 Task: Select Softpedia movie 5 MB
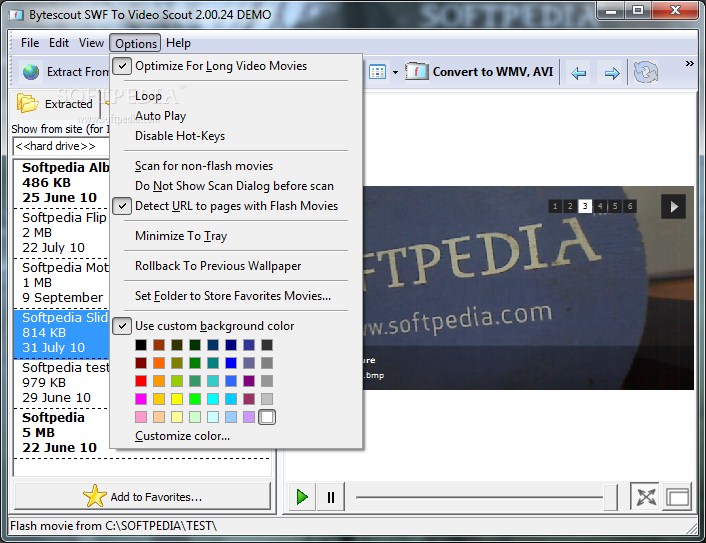(62, 433)
